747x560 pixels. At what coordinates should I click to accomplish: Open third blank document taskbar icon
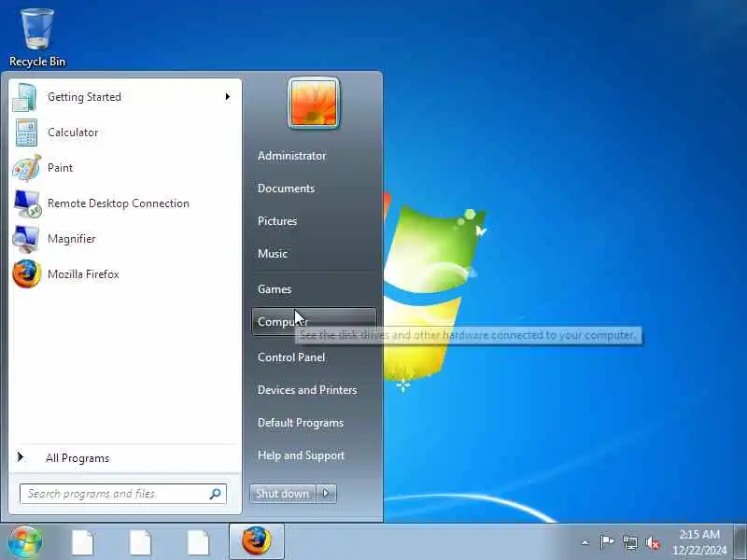pos(198,542)
